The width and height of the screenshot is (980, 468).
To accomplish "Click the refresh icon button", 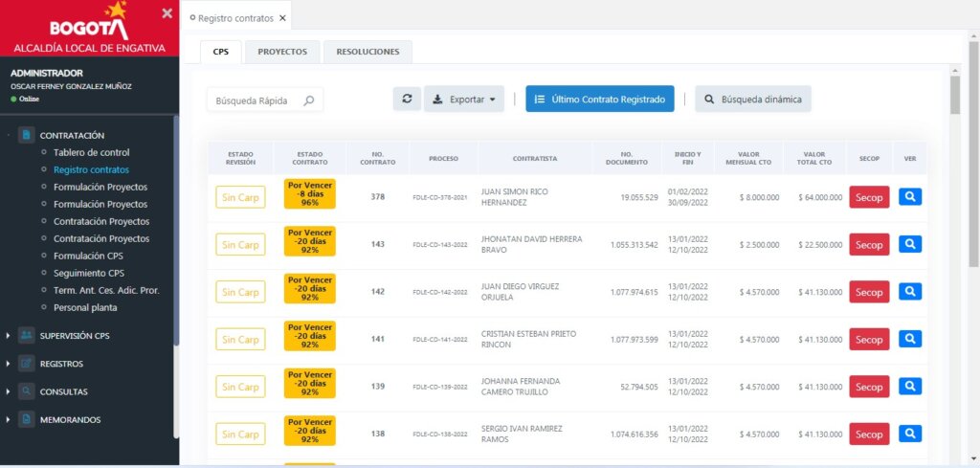I will (407, 99).
